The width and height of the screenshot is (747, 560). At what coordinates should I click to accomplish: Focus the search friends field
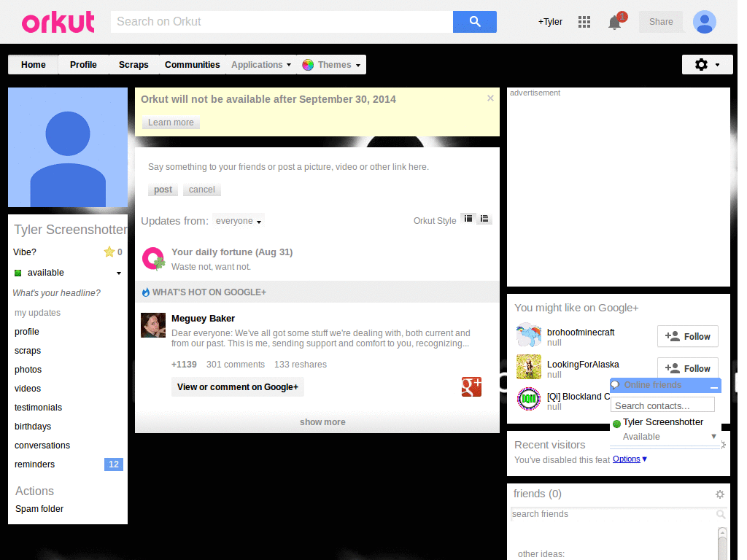[x=614, y=514]
